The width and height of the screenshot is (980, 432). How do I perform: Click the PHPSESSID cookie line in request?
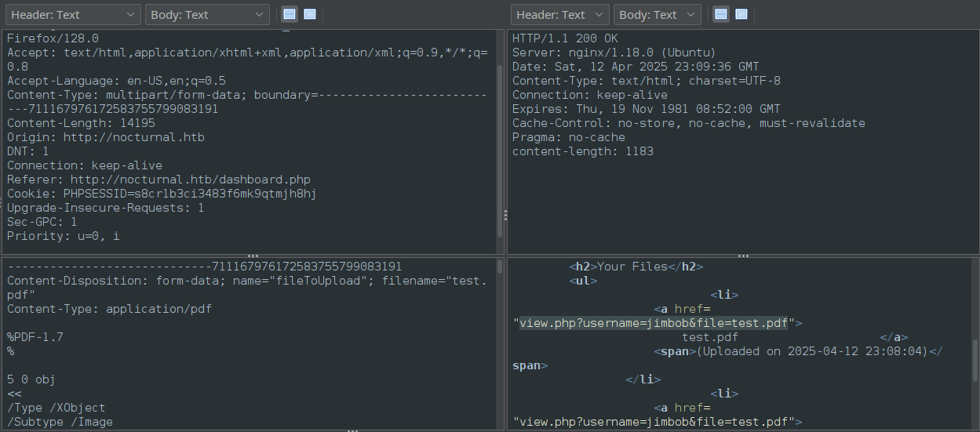[x=162, y=194]
